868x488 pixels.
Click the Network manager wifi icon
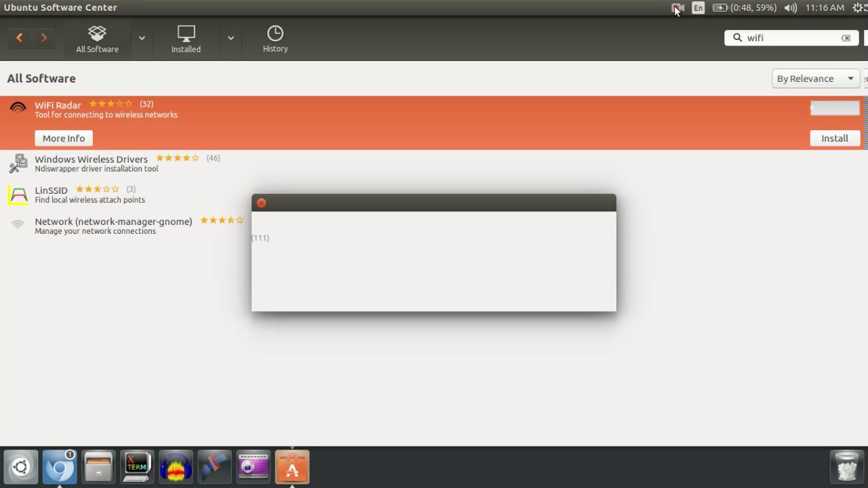[x=18, y=224]
